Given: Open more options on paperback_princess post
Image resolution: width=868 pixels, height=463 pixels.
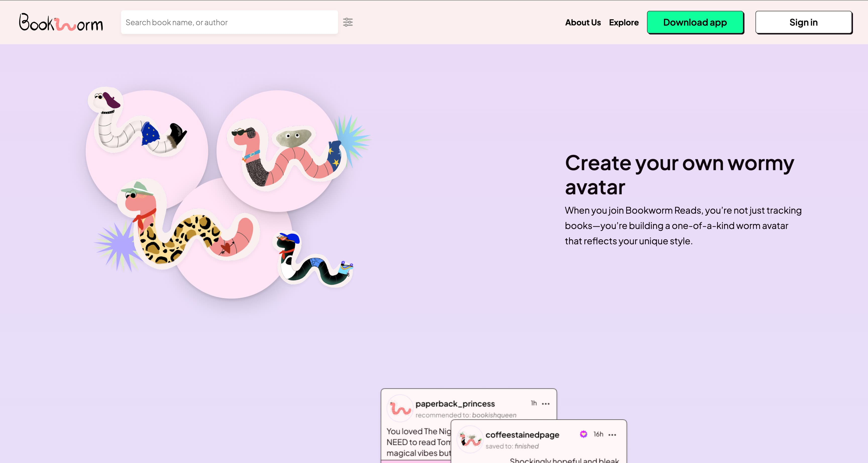Looking at the screenshot, I should [546, 403].
